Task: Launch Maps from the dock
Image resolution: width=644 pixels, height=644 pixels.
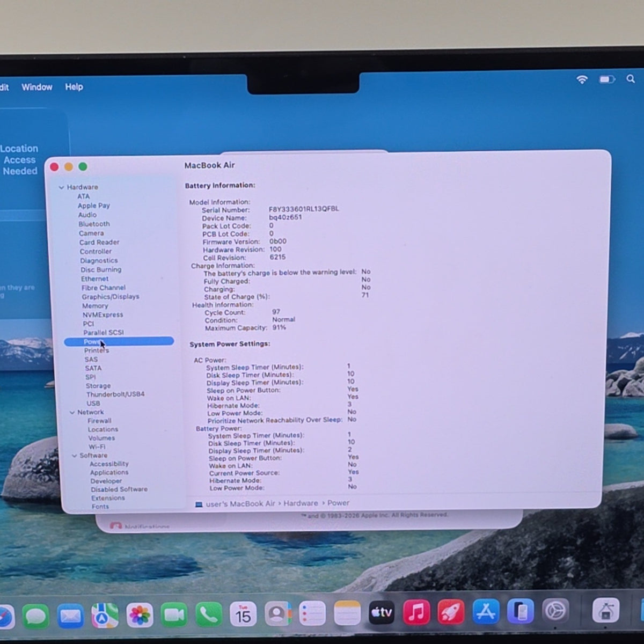Action: coord(105,616)
